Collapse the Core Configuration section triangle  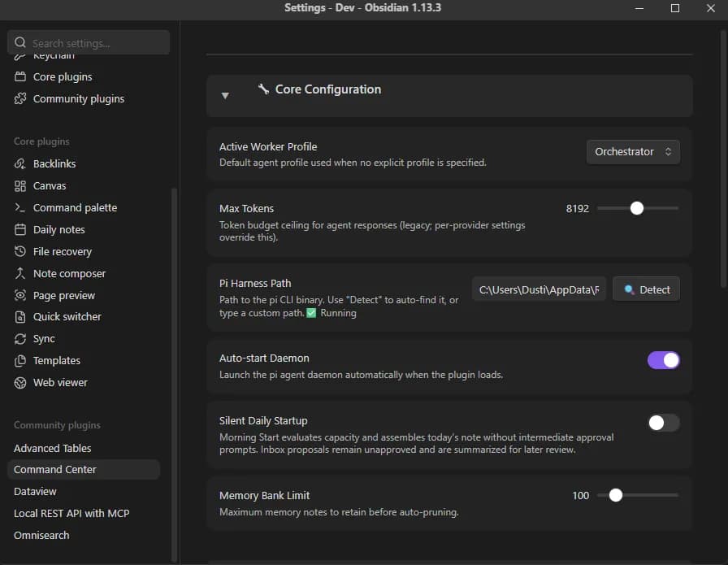tap(225, 96)
